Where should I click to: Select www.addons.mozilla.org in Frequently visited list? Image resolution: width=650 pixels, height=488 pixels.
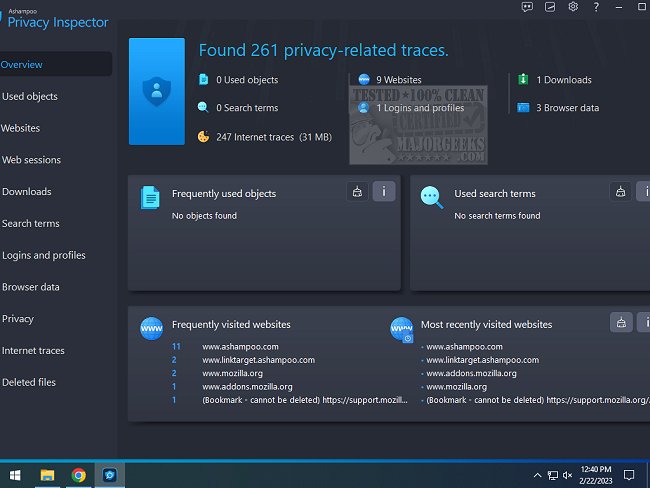tap(247, 386)
